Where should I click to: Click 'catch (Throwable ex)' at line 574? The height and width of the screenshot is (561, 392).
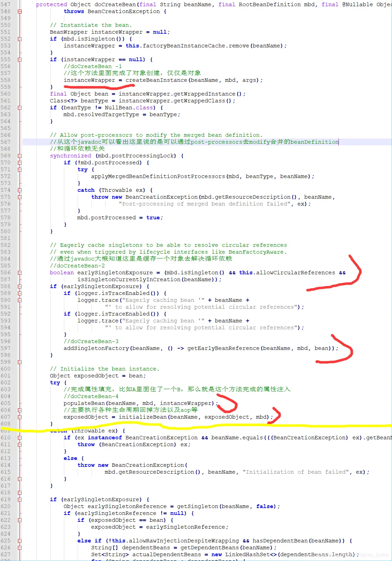tap(115, 190)
